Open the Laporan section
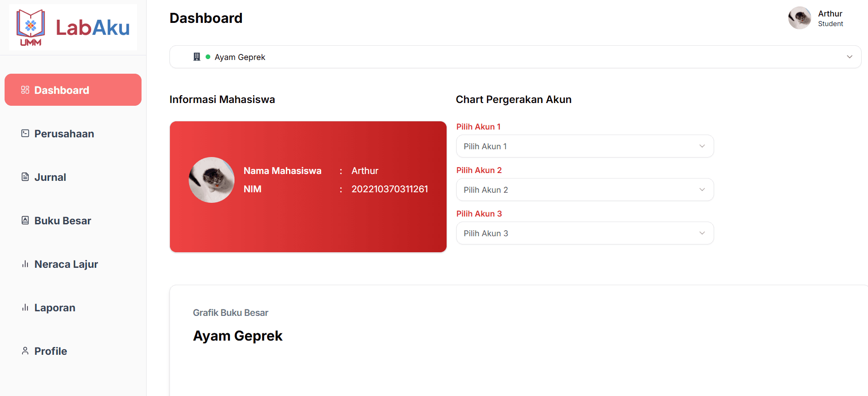The width and height of the screenshot is (868, 396). (x=55, y=308)
